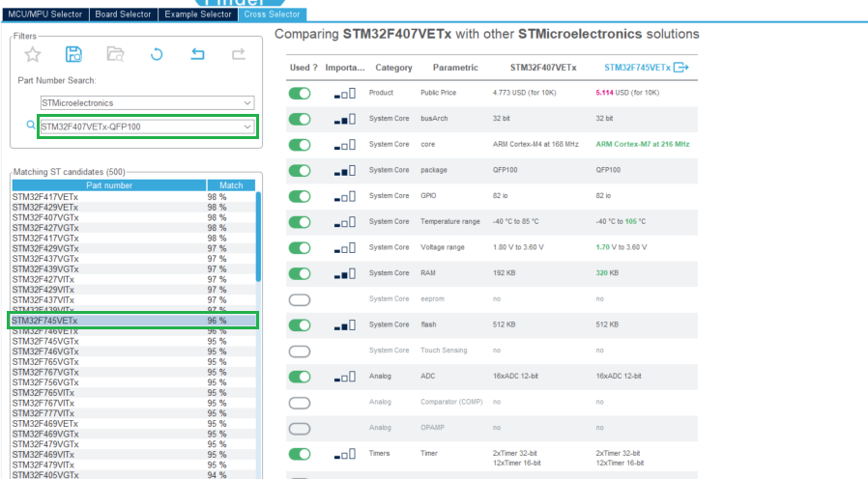Click the Used ? column header

[x=304, y=68]
